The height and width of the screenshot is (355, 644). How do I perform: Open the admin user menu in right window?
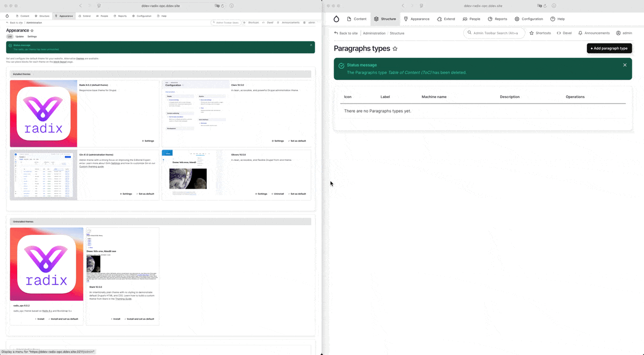tap(624, 33)
